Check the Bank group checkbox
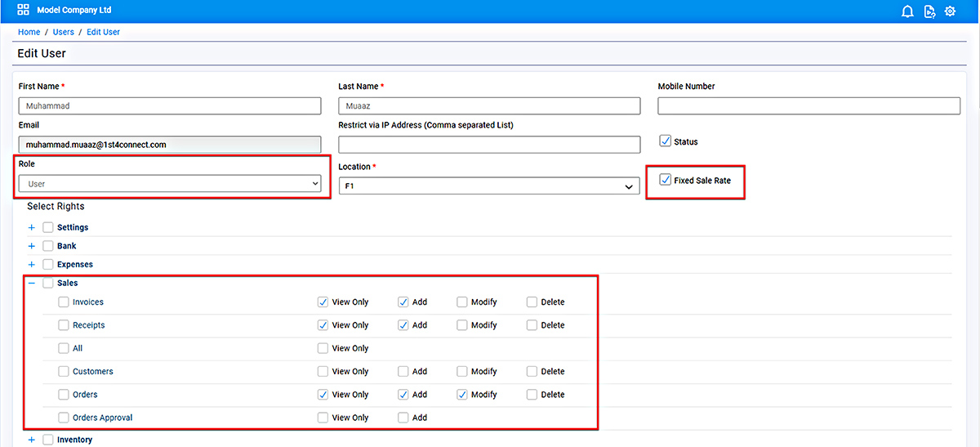Screen dimensions: 980x447 point(48,246)
